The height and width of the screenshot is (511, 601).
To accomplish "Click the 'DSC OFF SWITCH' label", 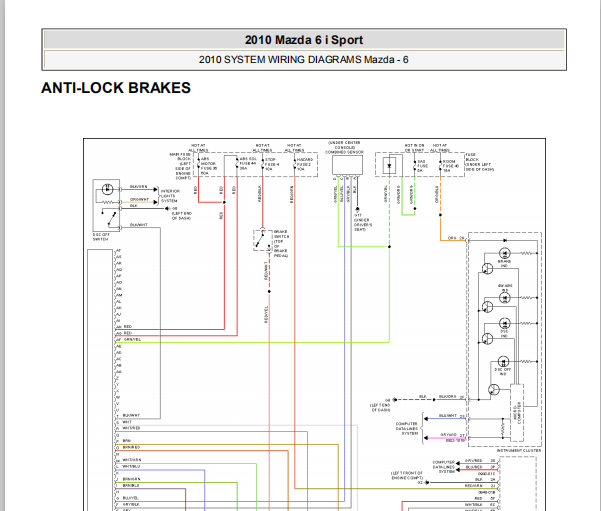I will (101, 237).
